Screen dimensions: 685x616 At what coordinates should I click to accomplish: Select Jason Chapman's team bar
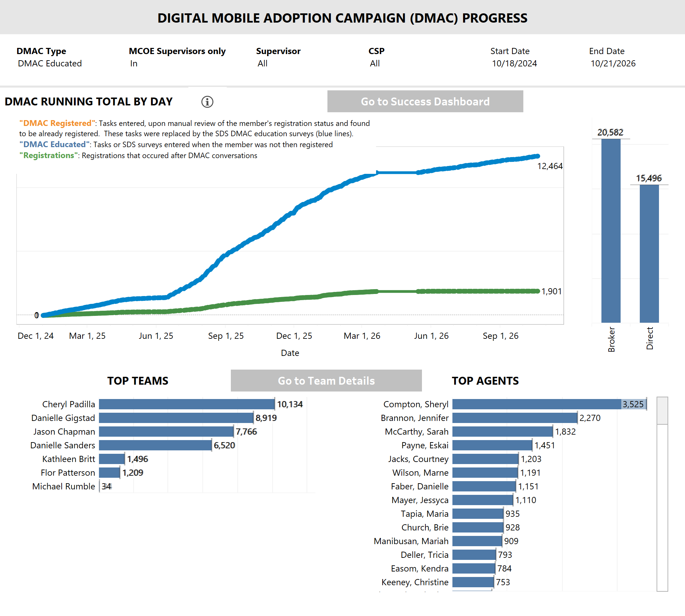pos(166,432)
